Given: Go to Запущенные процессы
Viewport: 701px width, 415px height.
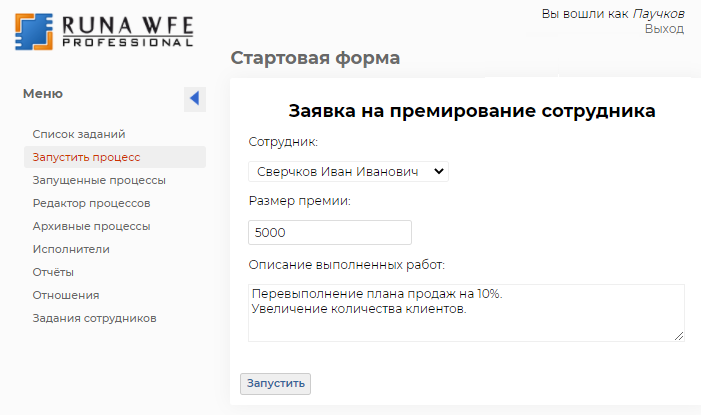Looking at the screenshot, I should 99,180.
